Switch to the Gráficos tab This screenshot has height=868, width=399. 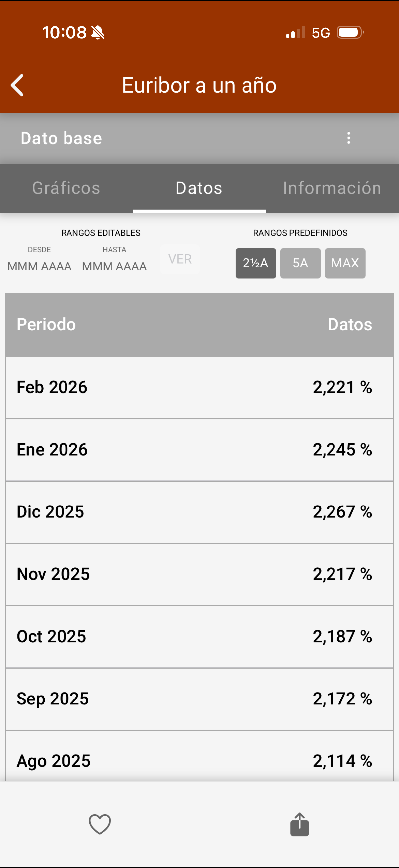coord(66,188)
